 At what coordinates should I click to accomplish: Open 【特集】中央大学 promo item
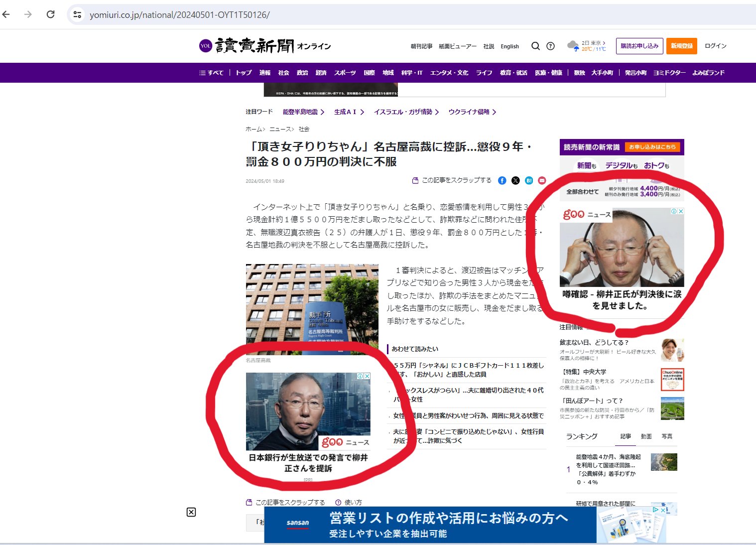622,380
